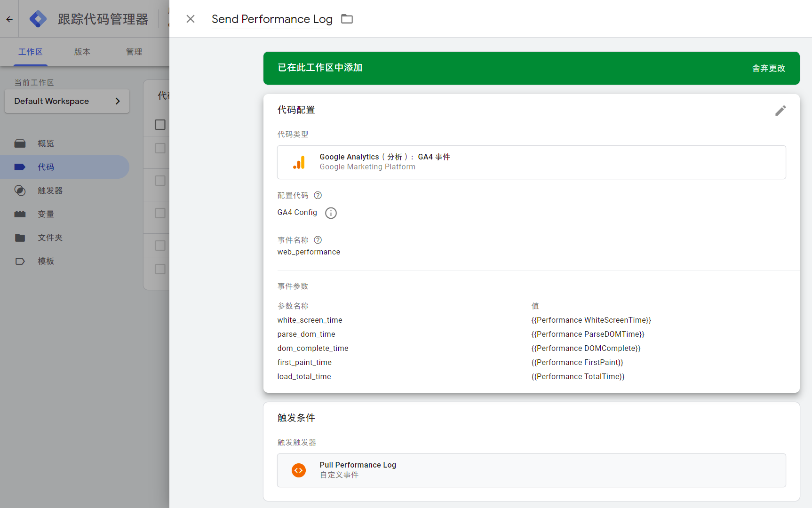
Task: Click the load_total_time parameter name
Action: coord(304,377)
